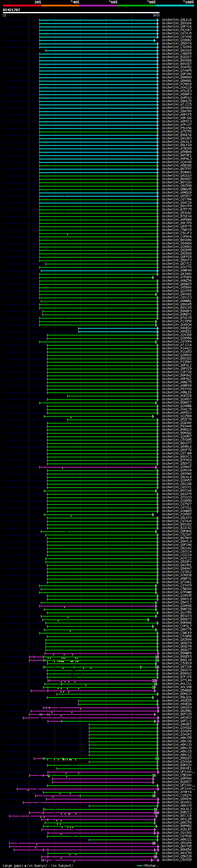Select hit label UniRef100_B9MUQ2

177,433
